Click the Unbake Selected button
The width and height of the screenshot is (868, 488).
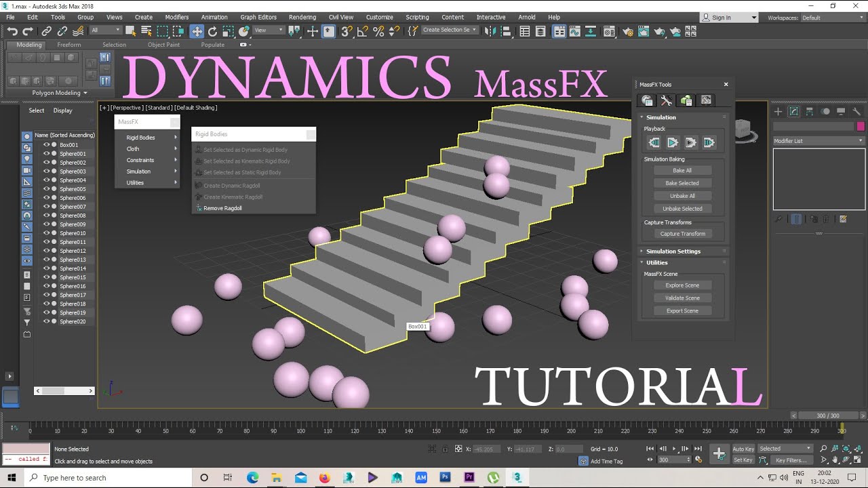point(682,209)
